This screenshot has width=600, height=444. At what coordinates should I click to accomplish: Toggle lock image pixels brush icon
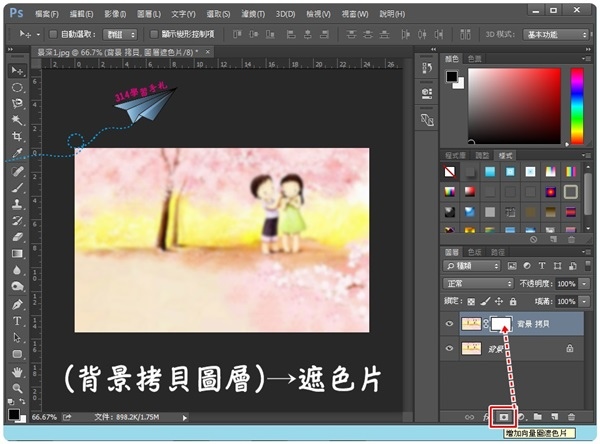click(485, 302)
